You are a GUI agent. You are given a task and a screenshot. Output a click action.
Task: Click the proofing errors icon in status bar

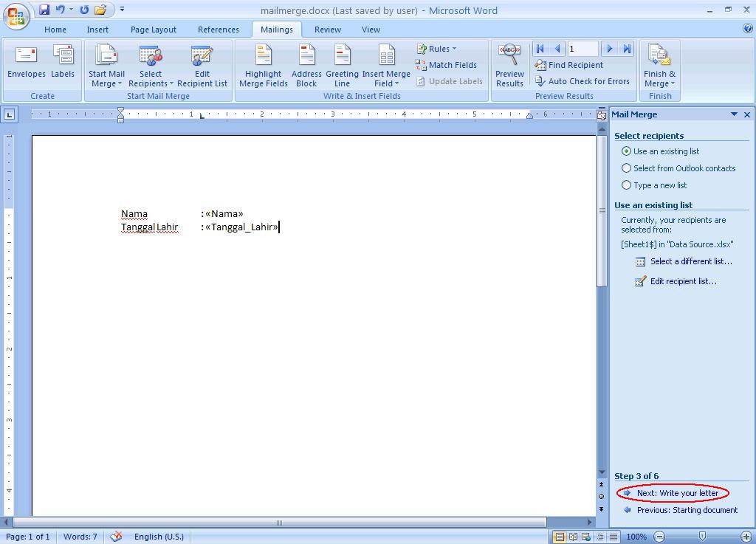click(x=116, y=537)
